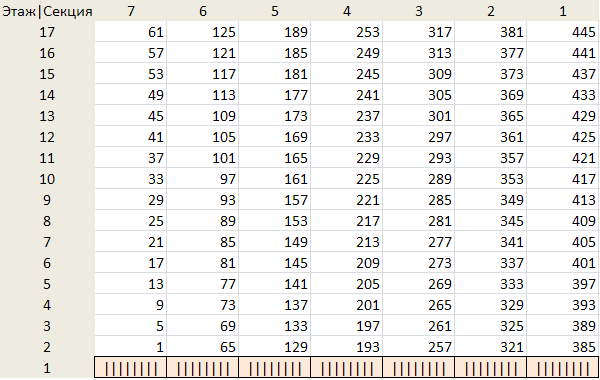Select the cell with value 61
The height and width of the screenshot is (380, 600).
click(130, 32)
